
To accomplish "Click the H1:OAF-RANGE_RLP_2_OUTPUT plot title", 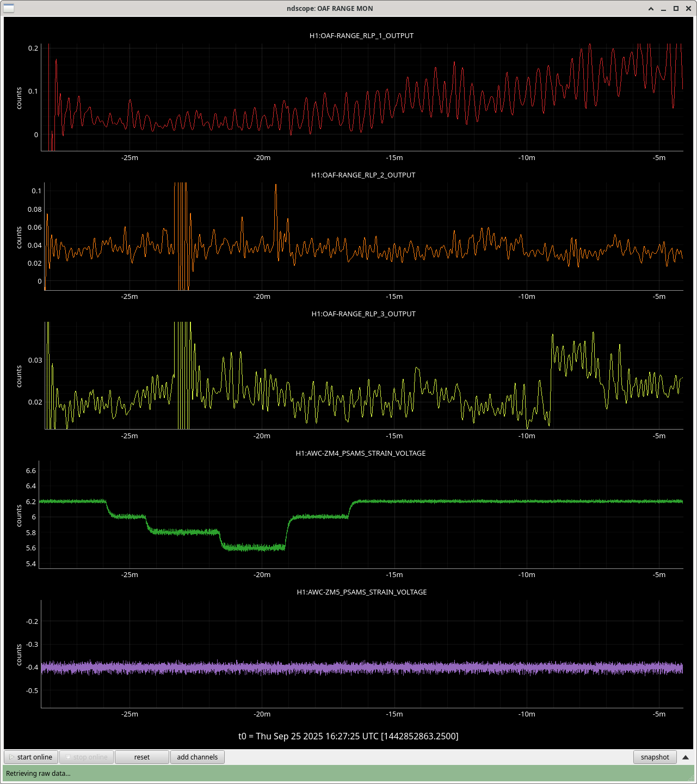I will [x=363, y=175].
